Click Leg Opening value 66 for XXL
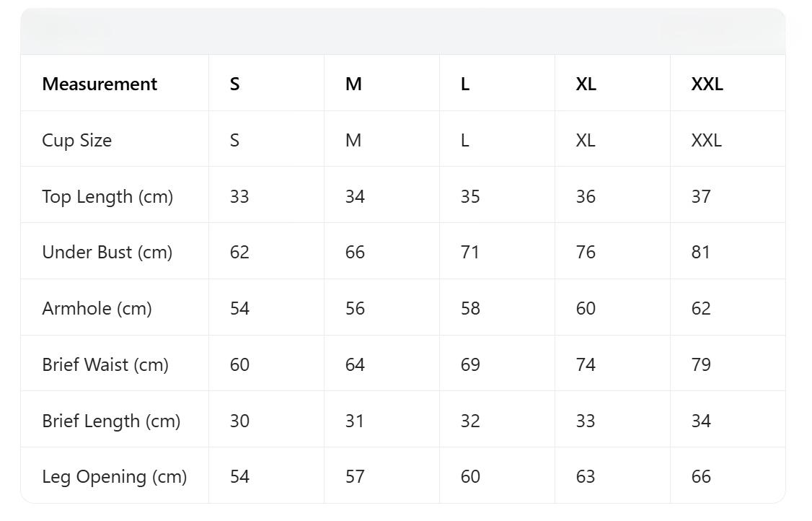Viewport: 812px width, 521px height. 701,476
